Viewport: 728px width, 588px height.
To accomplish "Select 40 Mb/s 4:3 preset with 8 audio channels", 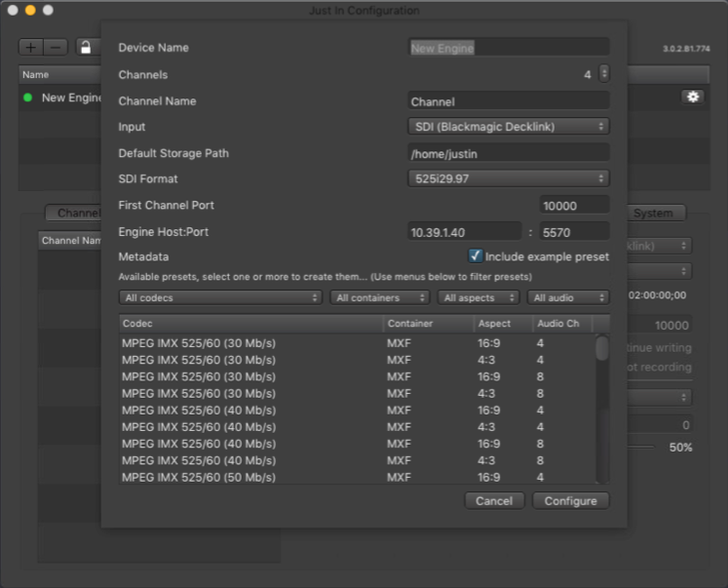I will point(358,460).
